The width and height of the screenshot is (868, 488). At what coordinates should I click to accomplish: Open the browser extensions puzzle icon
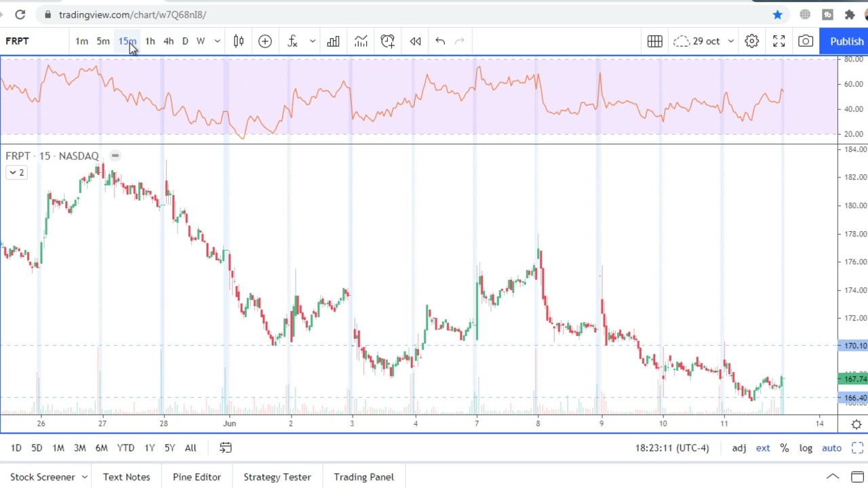850,14
